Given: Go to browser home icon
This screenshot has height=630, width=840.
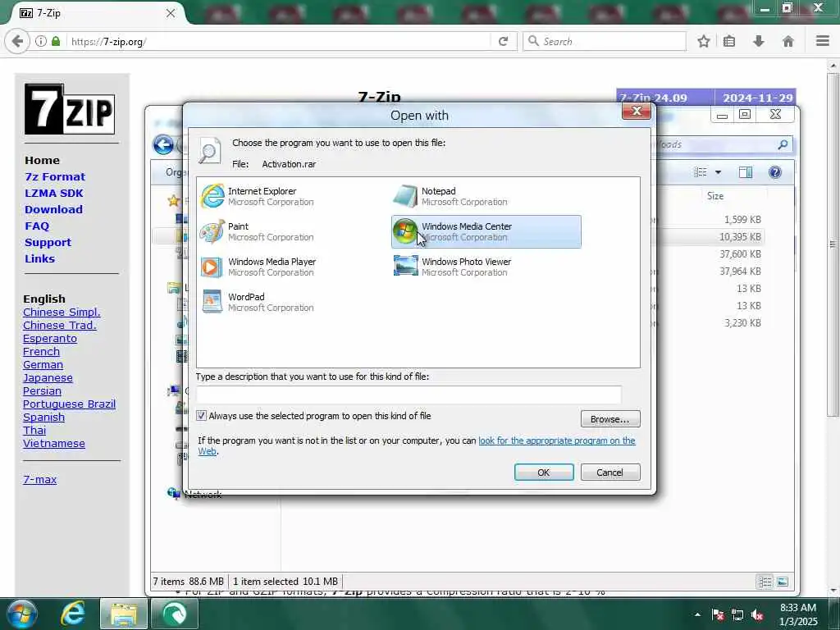Looking at the screenshot, I should click(x=788, y=41).
